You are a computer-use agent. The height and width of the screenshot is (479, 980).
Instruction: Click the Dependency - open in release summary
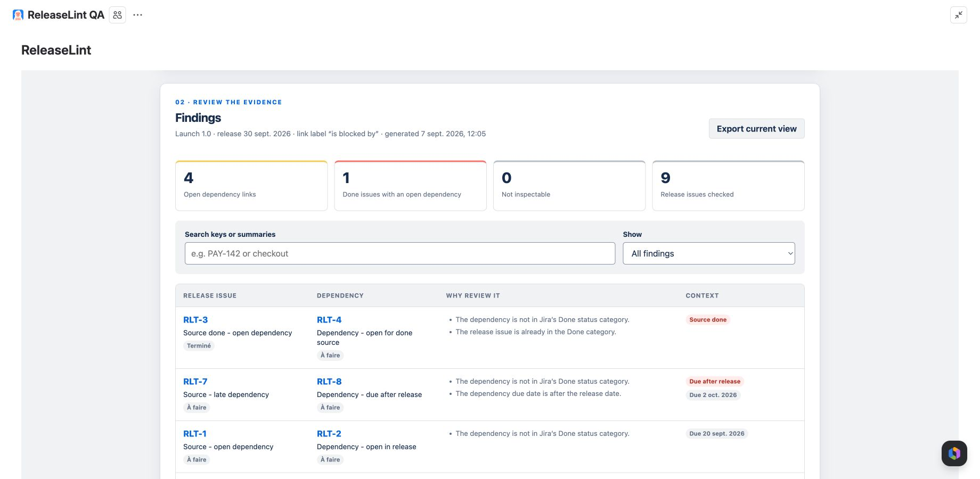[x=366, y=447]
